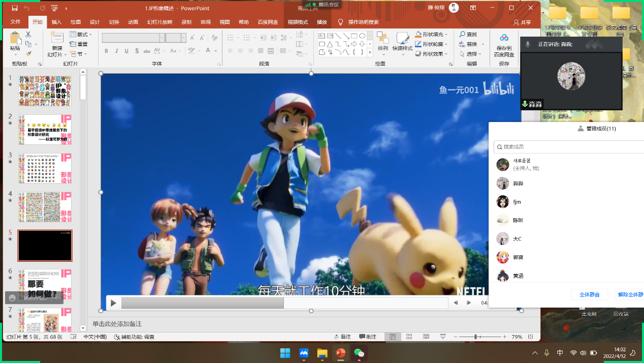644x363 pixels.
Task: Expand the shapes gallery More arrow
Action: coord(370,52)
